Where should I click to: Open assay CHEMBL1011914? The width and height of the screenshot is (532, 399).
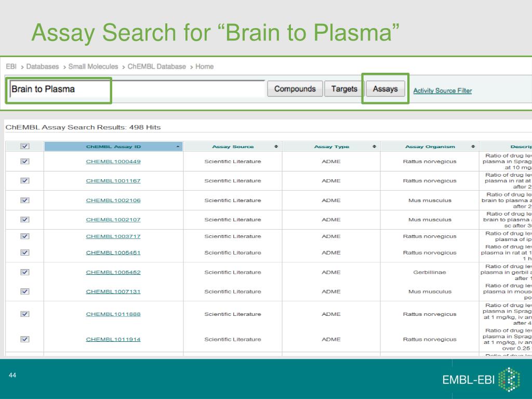(x=113, y=339)
